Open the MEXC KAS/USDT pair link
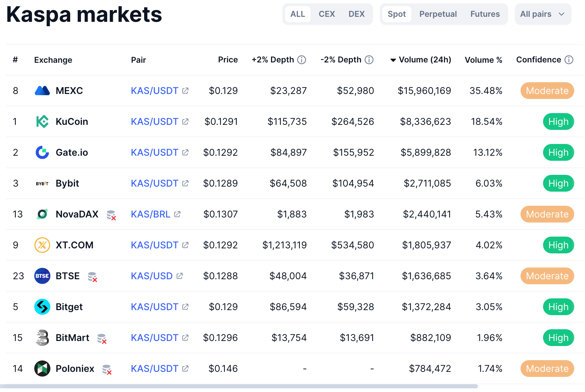This screenshot has height=392, width=585. tap(154, 91)
